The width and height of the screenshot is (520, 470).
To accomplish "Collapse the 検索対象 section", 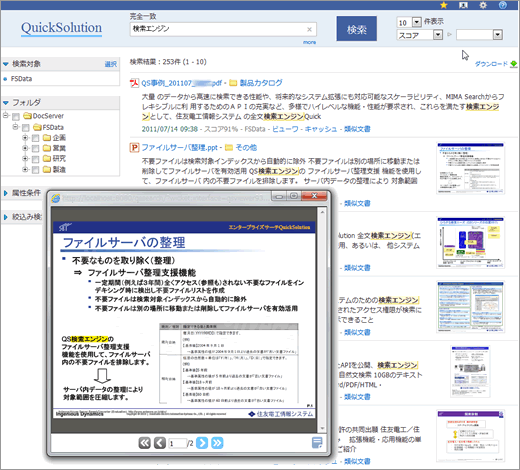I will pos(6,64).
